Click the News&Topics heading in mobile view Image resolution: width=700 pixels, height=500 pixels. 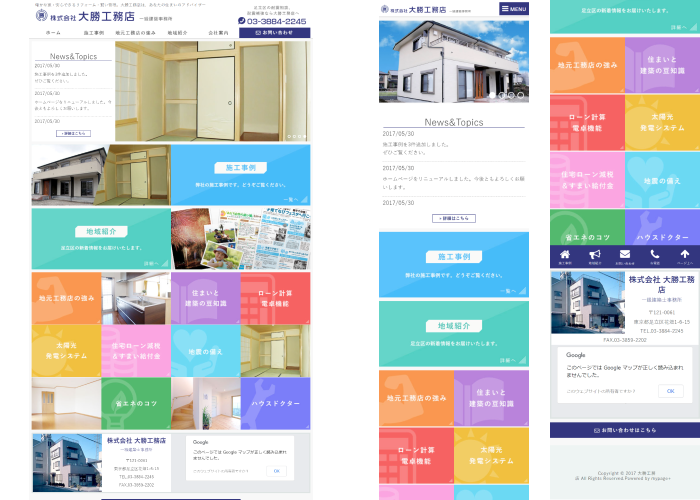(454, 122)
